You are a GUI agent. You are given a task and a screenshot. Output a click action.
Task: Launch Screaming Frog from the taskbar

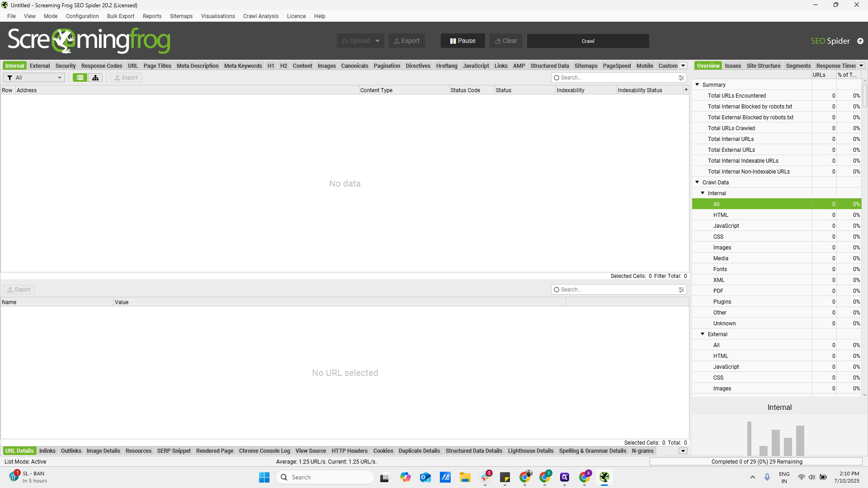(x=605, y=477)
